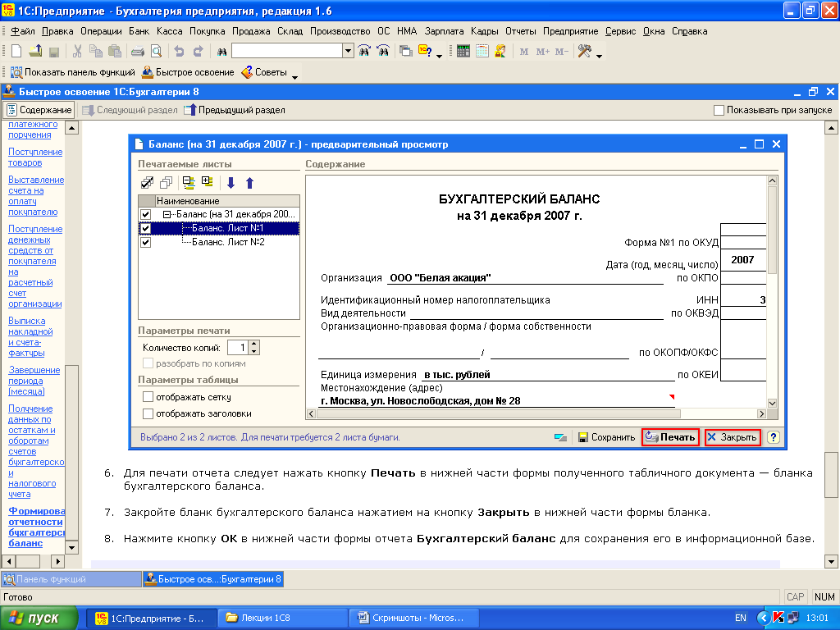Image resolution: width=840 pixels, height=630 pixels.
Task: Open dropdown arrow next to service tools icon
Action: coord(599,56)
